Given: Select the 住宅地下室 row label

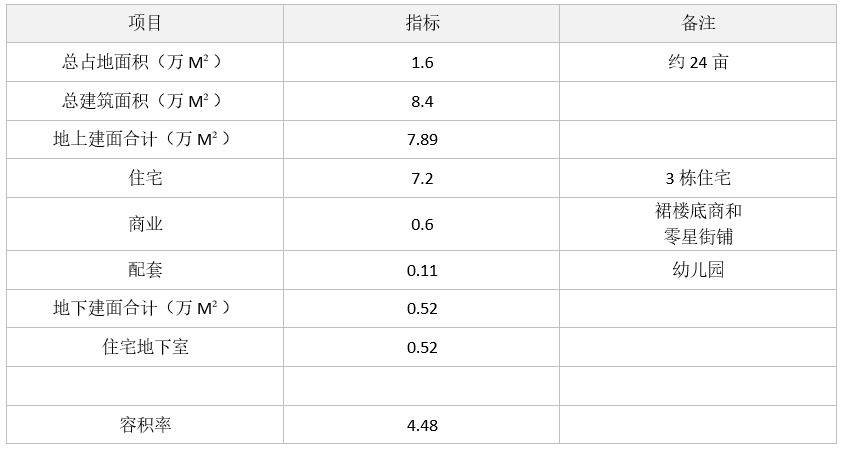Looking at the screenshot, I should click(x=145, y=347).
